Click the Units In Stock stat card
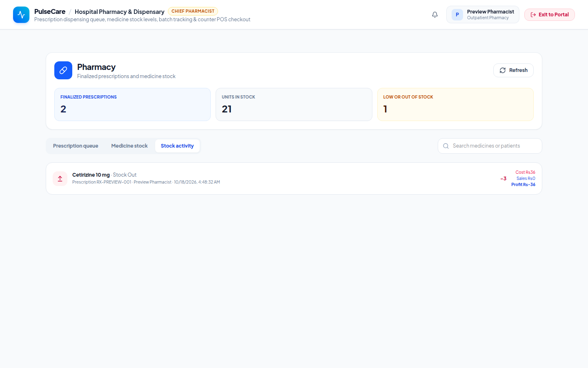 click(294, 105)
